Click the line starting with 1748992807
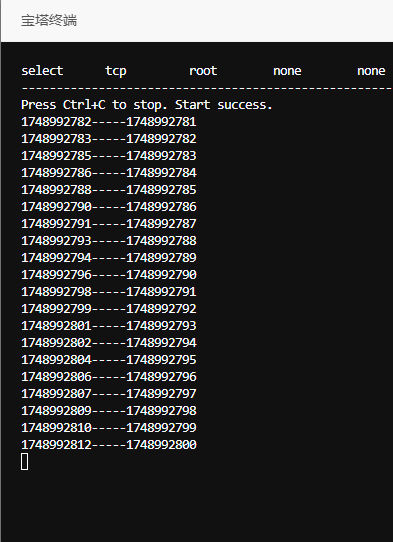 109,394
